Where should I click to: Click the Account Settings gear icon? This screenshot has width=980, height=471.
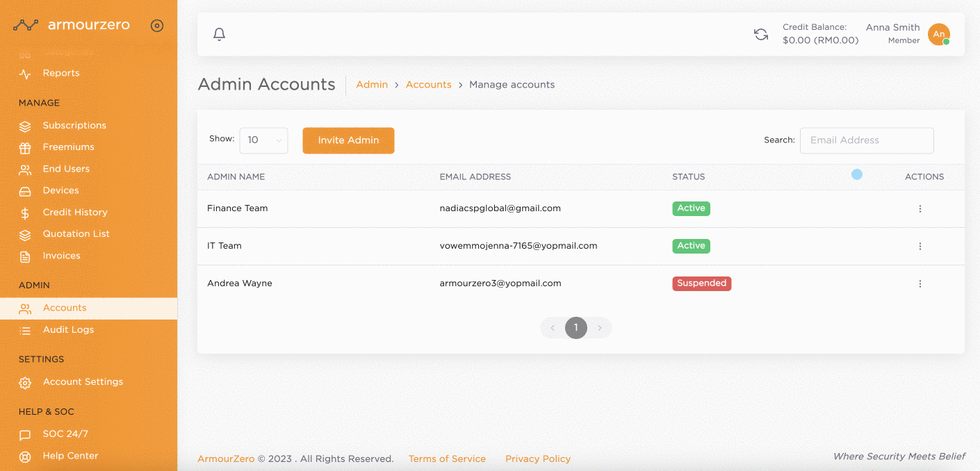pyautogui.click(x=25, y=383)
